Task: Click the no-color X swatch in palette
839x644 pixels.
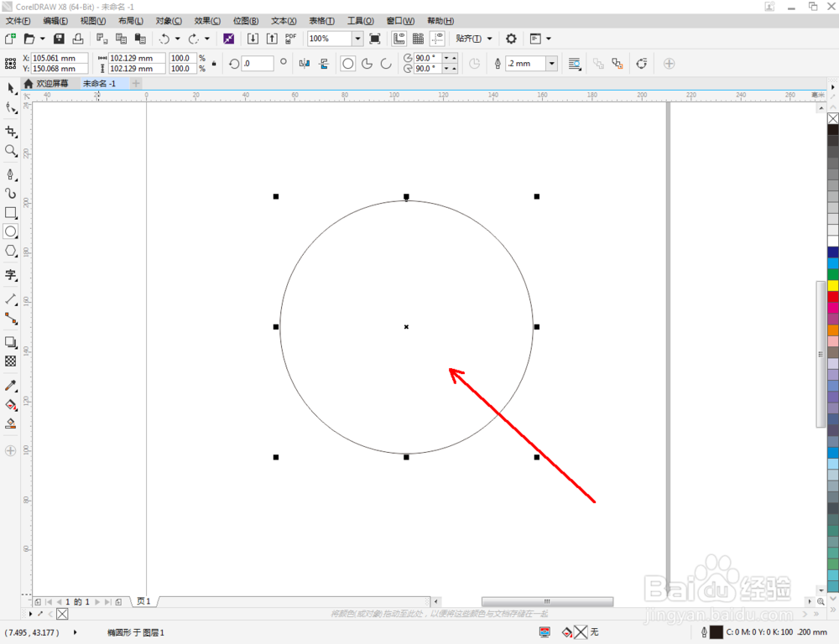Action: click(x=833, y=118)
